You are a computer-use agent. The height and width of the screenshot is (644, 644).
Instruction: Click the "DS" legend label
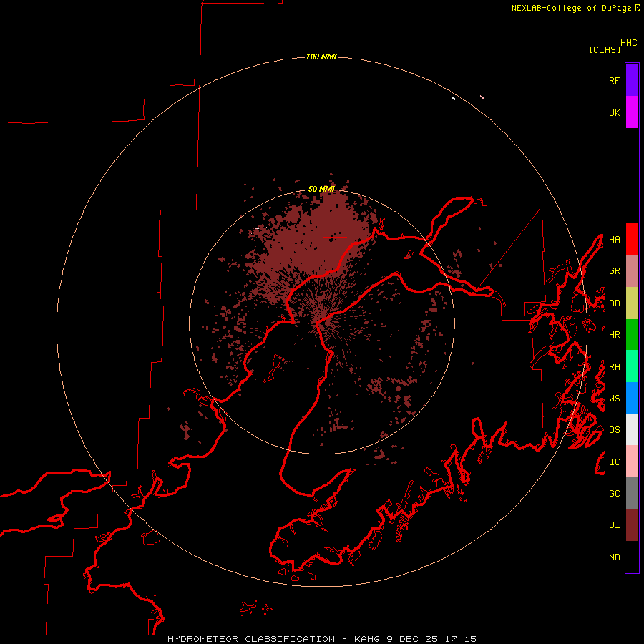(x=615, y=430)
